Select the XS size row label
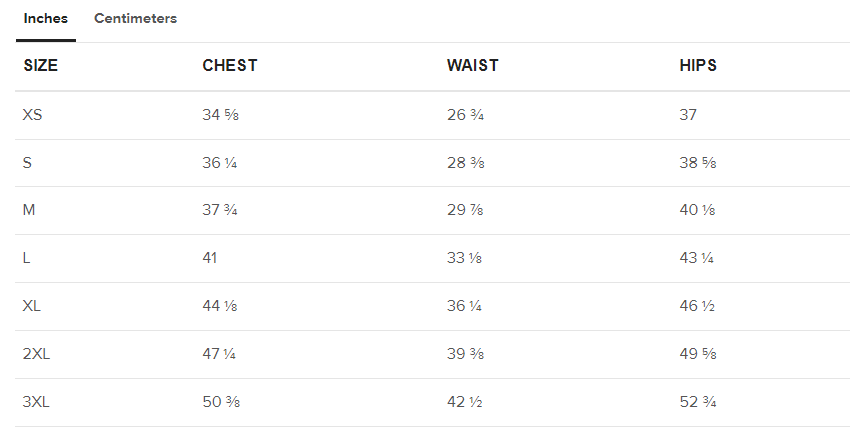The height and width of the screenshot is (440, 850). (x=33, y=115)
